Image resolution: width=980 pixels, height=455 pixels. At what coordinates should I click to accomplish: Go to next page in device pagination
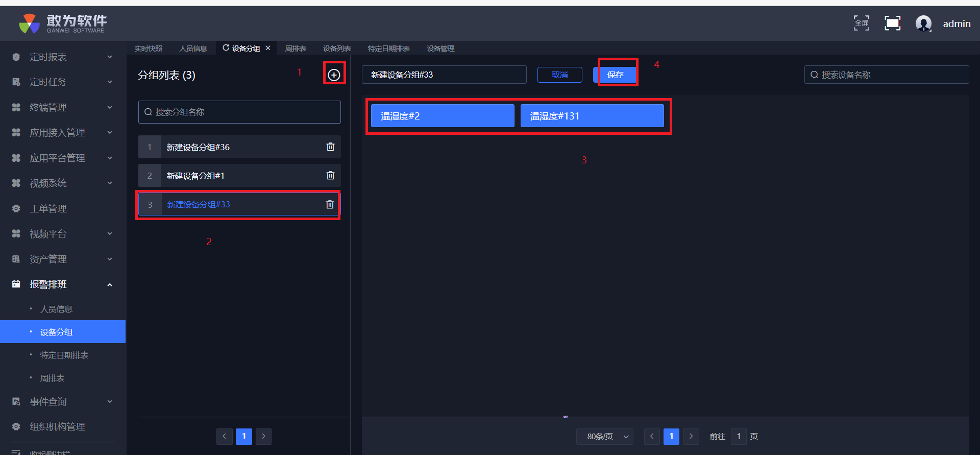(691, 436)
